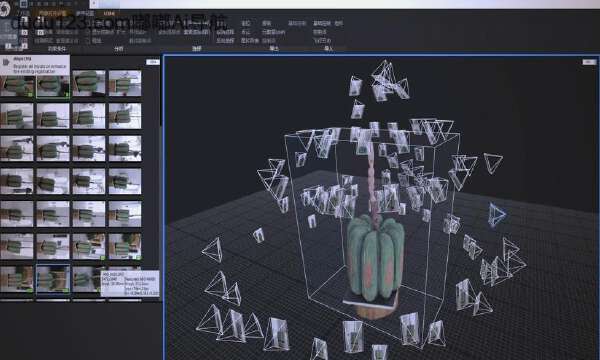Viewport: 600px width, 360px height.
Task: Open the last ribbon tab with orange text
Action: [109, 13]
